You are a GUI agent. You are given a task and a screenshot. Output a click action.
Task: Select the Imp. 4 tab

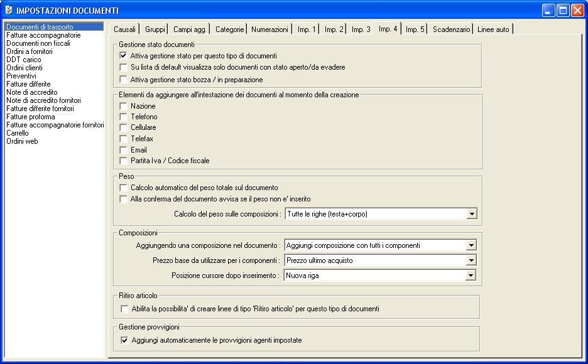click(x=388, y=28)
